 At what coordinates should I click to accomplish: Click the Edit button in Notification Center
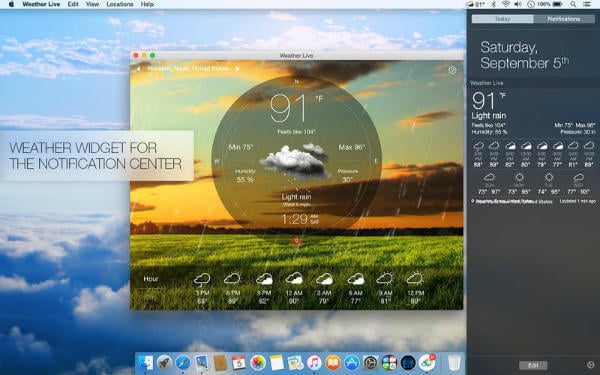coord(533,365)
